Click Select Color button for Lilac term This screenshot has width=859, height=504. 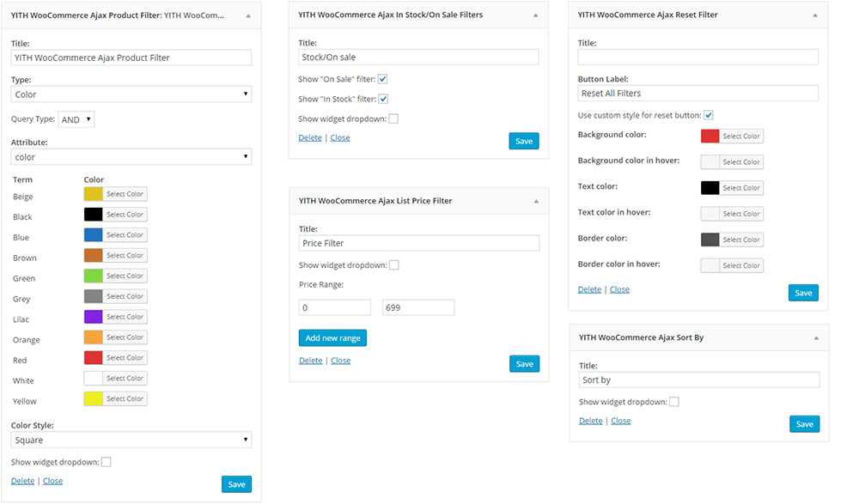tap(125, 317)
